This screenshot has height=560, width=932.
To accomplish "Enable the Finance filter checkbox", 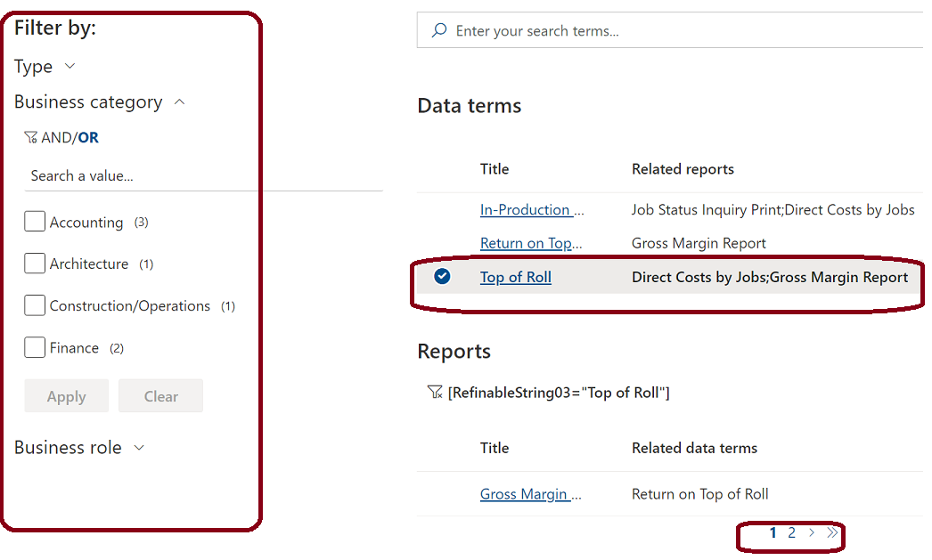I will 34,347.
